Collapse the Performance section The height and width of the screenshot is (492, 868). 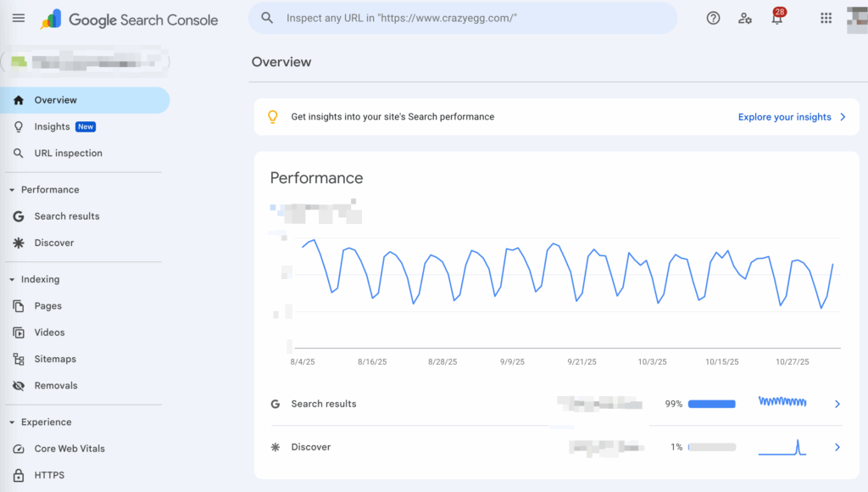pyautogui.click(x=12, y=190)
